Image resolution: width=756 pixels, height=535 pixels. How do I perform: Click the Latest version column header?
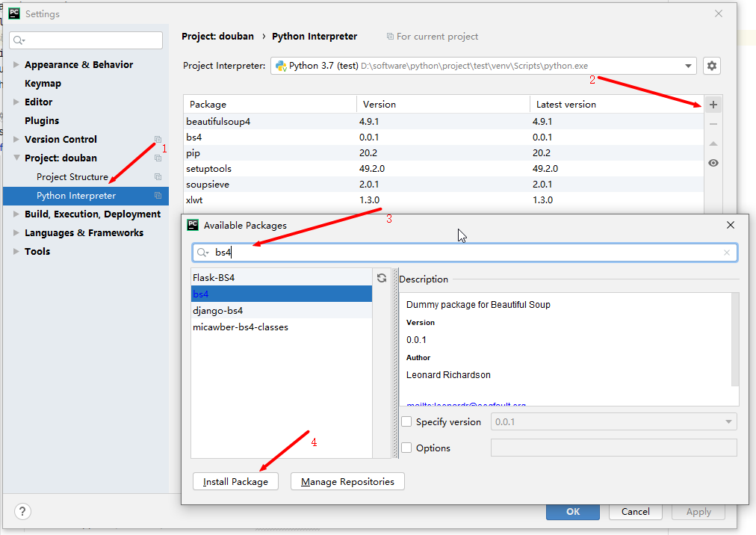point(616,104)
